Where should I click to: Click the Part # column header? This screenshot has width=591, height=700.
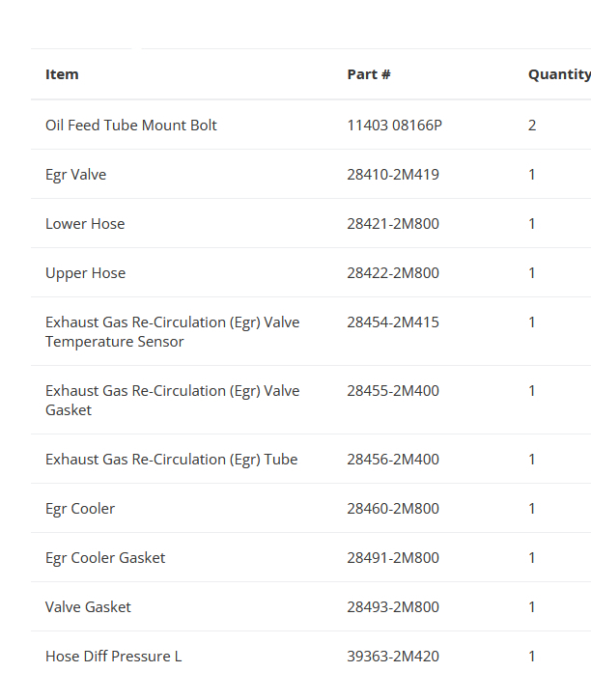(x=369, y=74)
